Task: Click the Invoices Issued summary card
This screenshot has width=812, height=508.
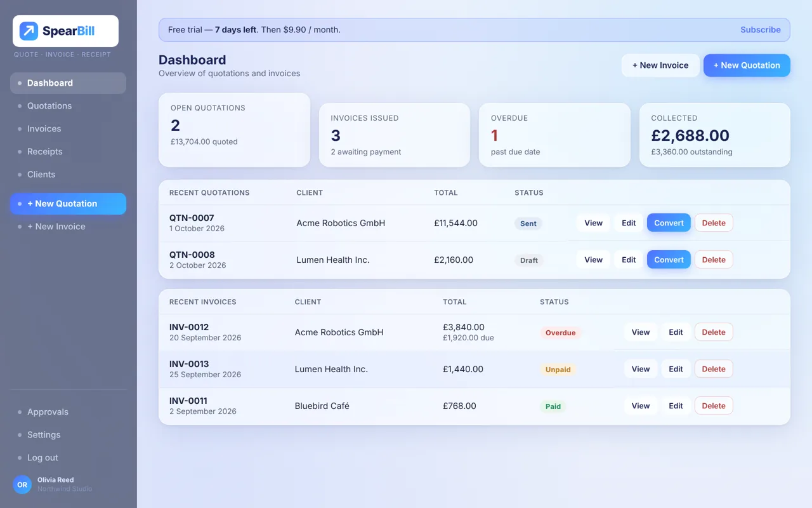Action: click(x=395, y=135)
